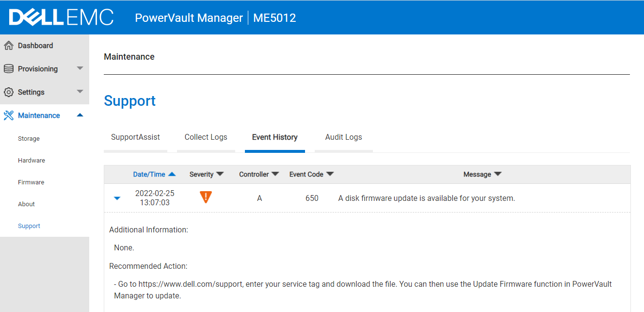Click the Dashboard home icon
The image size is (644, 312).
tap(8, 46)
